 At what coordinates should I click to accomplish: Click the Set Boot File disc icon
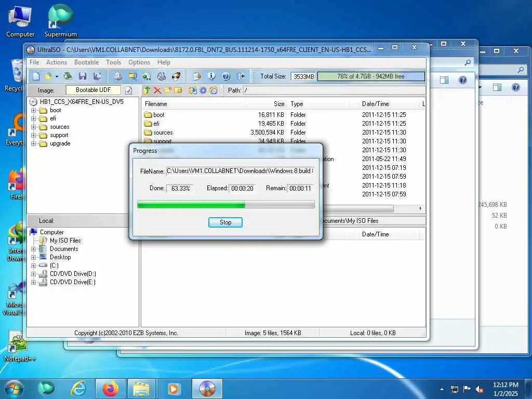tap(214, 90)
